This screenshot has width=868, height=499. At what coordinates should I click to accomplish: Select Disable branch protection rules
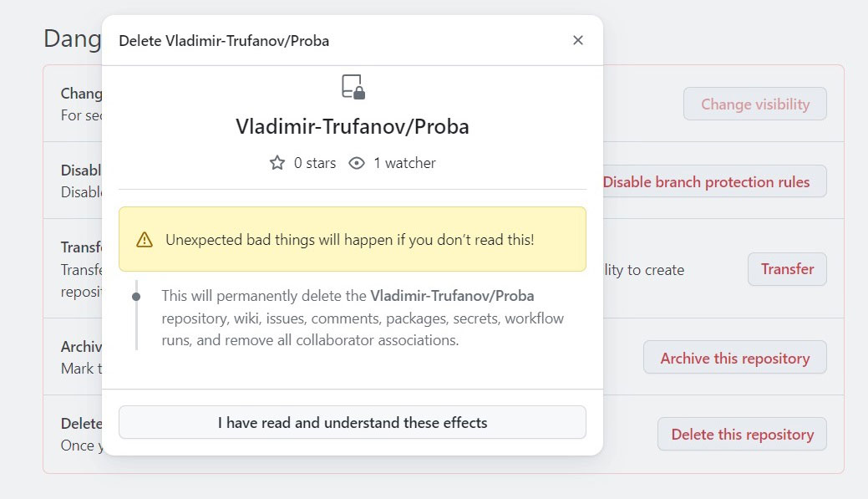pos(706,182)
